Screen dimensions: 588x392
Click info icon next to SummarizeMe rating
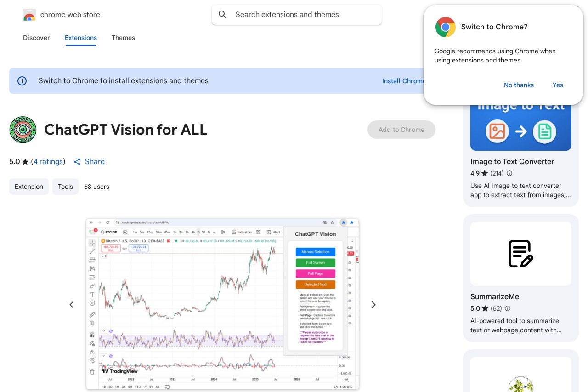click(x=508, y=308)
